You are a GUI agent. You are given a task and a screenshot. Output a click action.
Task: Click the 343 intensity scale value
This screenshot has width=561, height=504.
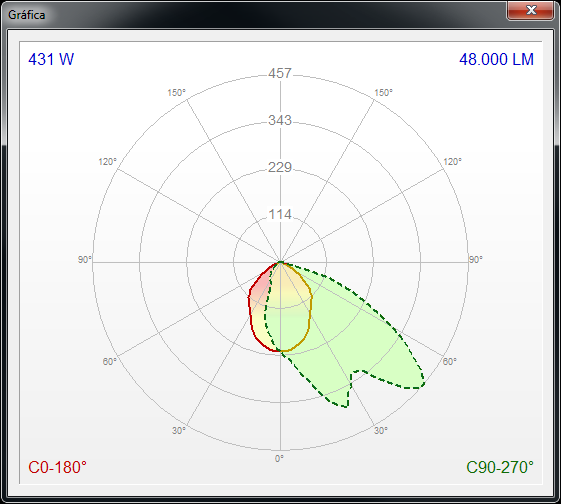tap(280, 120)
